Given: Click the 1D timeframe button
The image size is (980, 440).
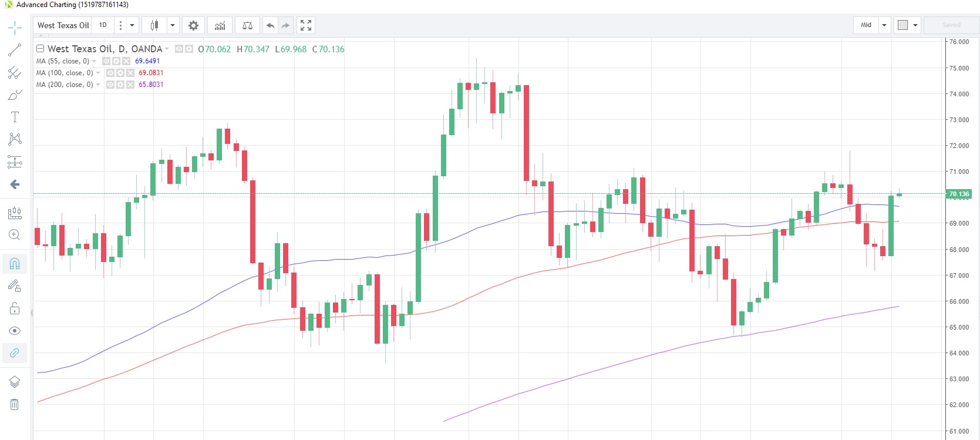Looking at the screenshot, I should pyautogui.click(x=103, y=25).
